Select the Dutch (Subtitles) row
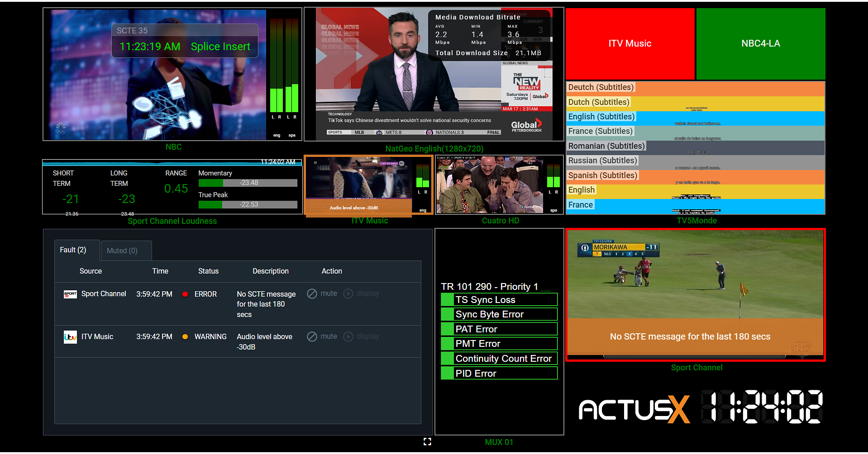 696,103
